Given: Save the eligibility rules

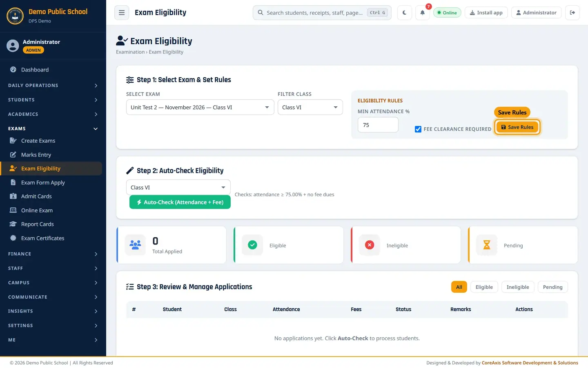Looking at the screenshot, I should (517, 127).
